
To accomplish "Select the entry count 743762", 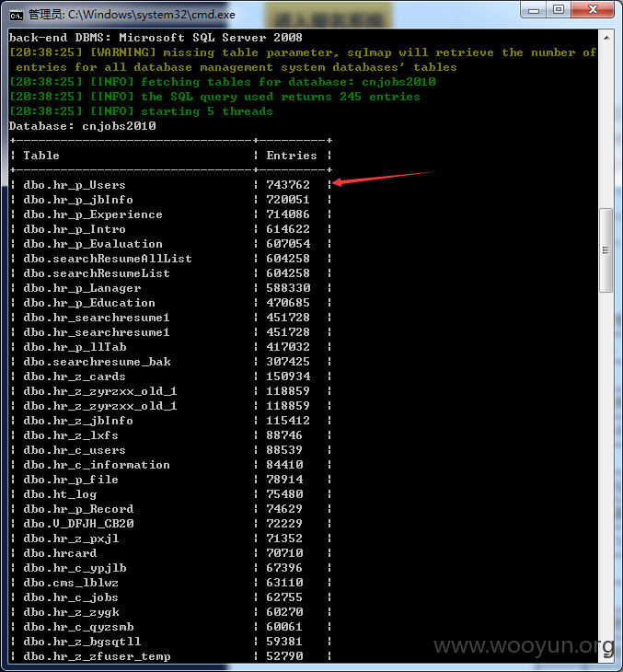I will pos(288,185).
